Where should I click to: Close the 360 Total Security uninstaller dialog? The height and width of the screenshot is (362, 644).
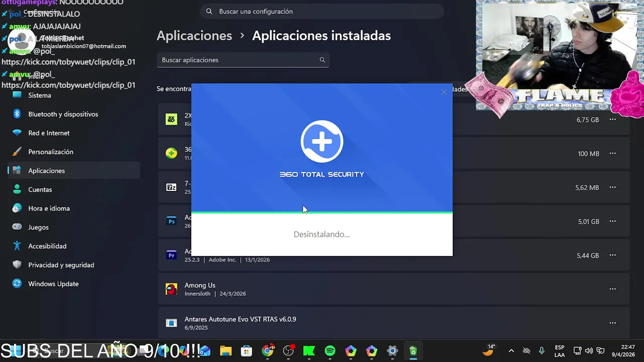444,92
